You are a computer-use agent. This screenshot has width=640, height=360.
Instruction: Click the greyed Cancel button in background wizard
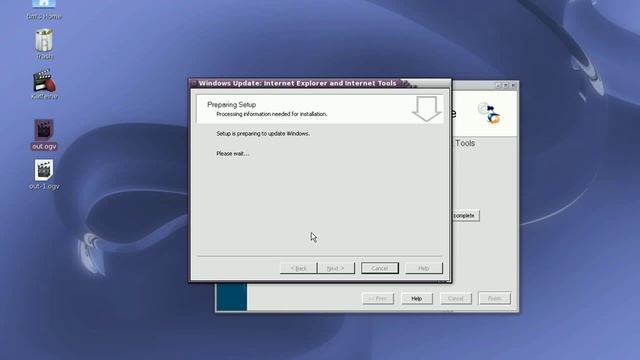pos(456,298)
